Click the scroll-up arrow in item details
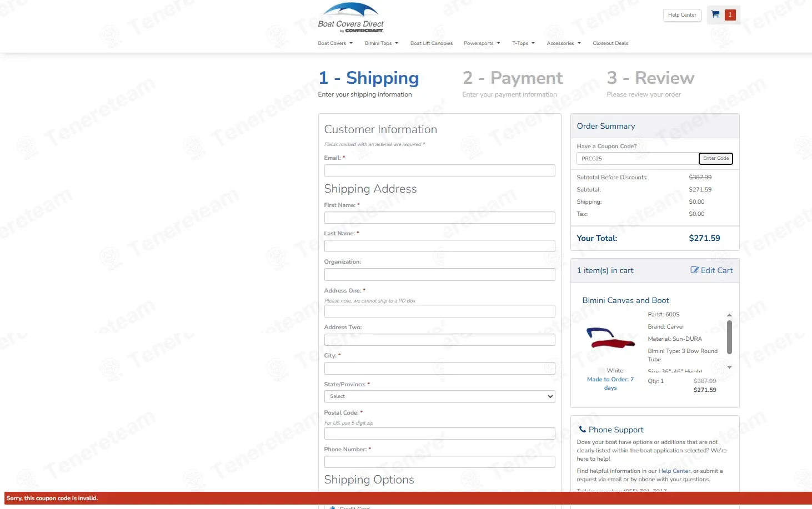Image resolution: width=812 pixels, height=509 pixels. 729,315
